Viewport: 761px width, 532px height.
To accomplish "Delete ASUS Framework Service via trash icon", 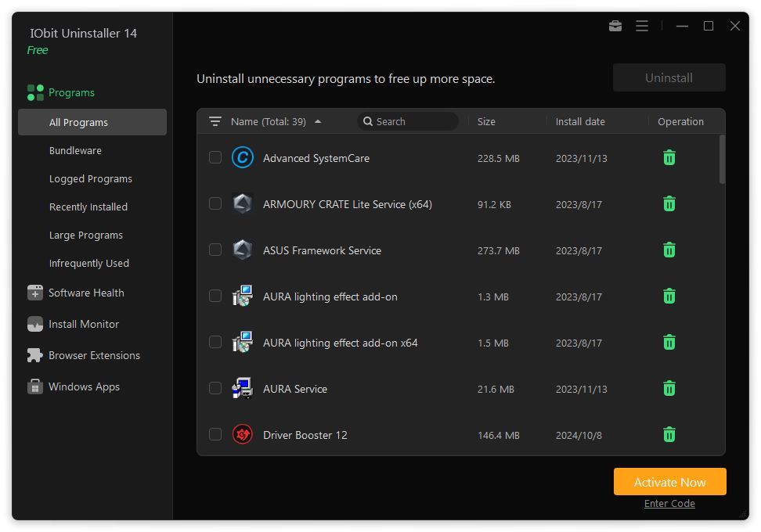I will [669, 250].
